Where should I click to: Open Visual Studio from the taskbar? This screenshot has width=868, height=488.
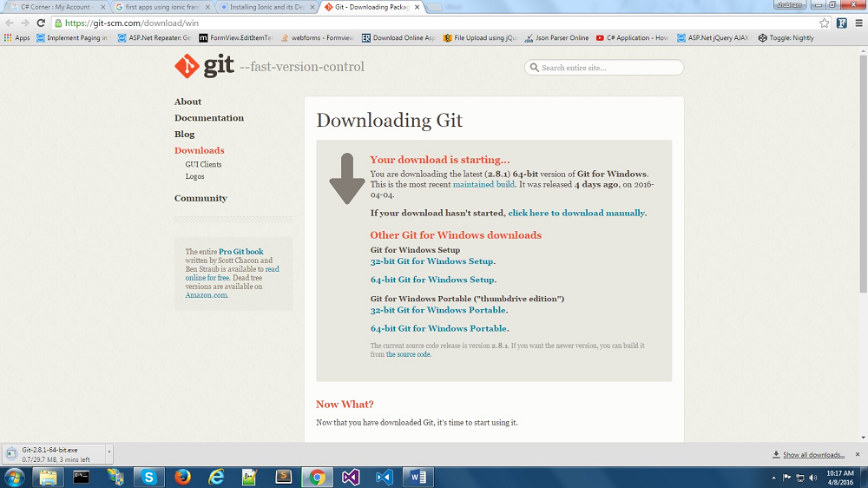coord(351,477)
